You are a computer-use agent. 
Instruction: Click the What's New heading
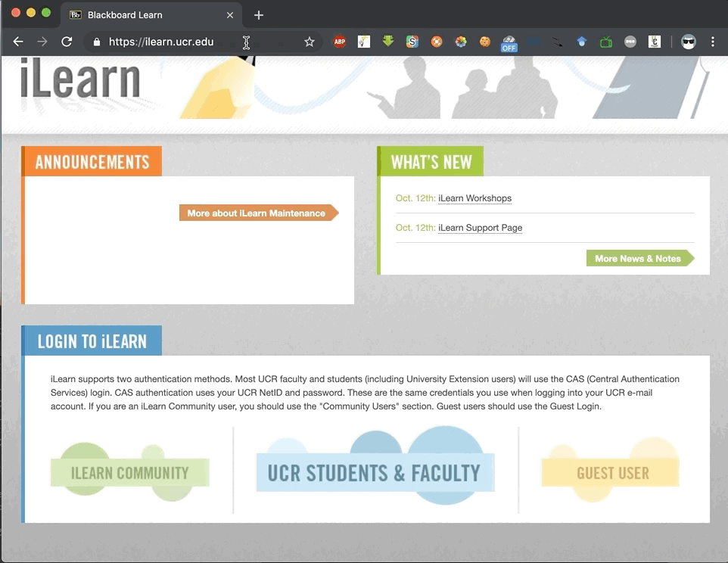click(431, 161)
